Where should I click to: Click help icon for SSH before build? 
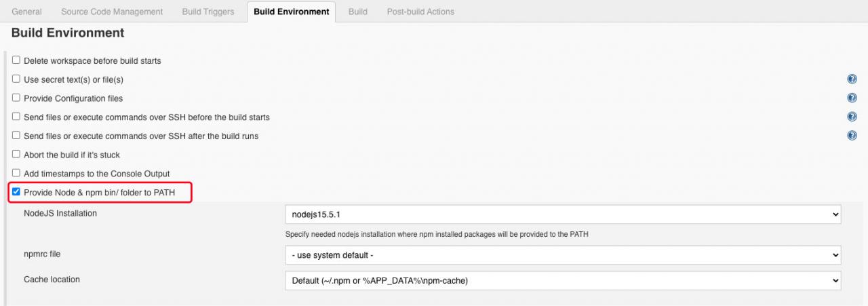pyautogui.click(x=853, y=117)
